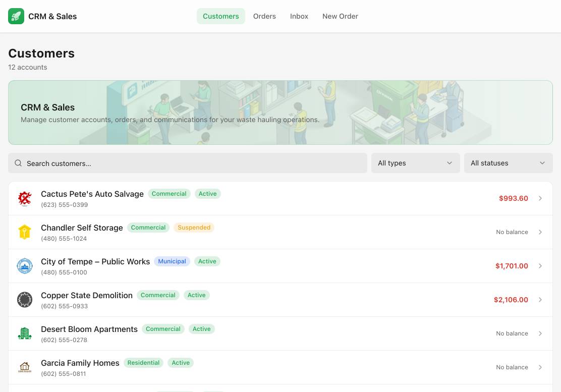This screenshot has width=561, height=392.
Task: Click the green rocket app logo
Action: tap(16, 16)
